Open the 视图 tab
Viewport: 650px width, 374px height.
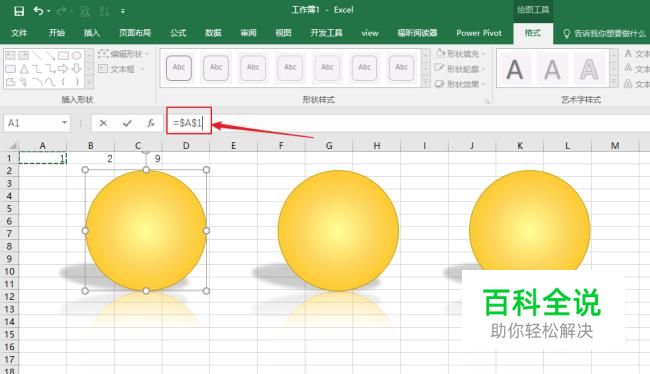point(283,33)
